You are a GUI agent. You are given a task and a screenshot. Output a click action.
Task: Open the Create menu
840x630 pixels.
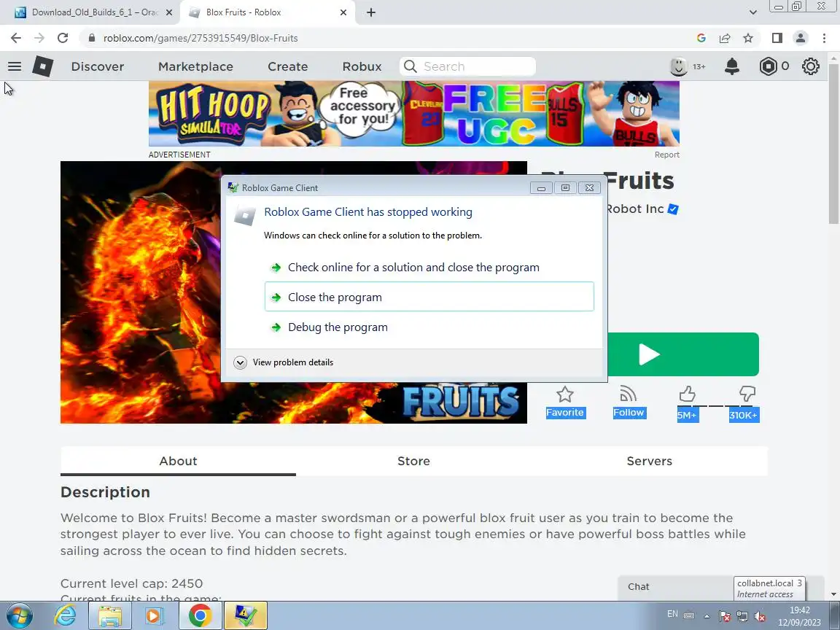(288, 66)
